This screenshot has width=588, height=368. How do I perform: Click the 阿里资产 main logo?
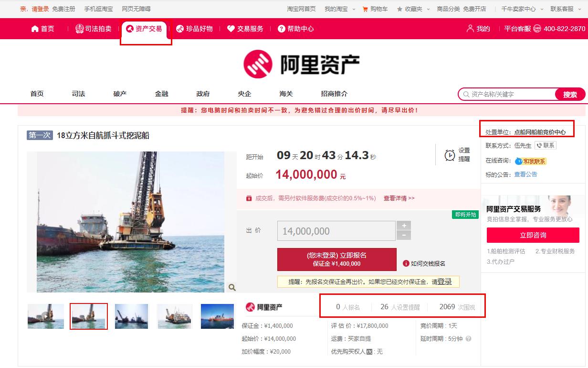(301, 64)
